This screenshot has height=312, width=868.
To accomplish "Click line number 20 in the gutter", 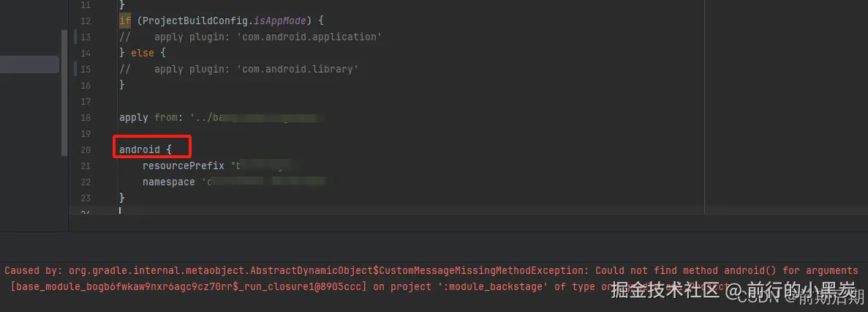I will pos(86,149).
